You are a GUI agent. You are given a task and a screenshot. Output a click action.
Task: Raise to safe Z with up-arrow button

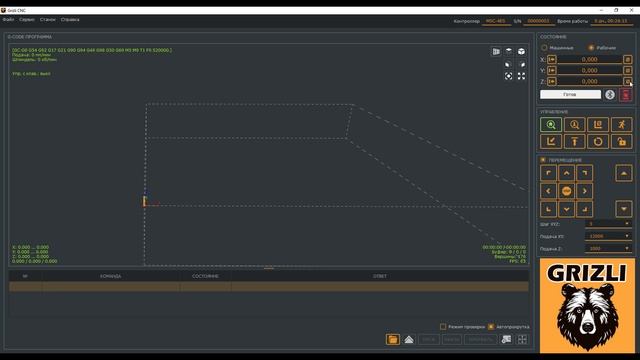pos(574,142)
